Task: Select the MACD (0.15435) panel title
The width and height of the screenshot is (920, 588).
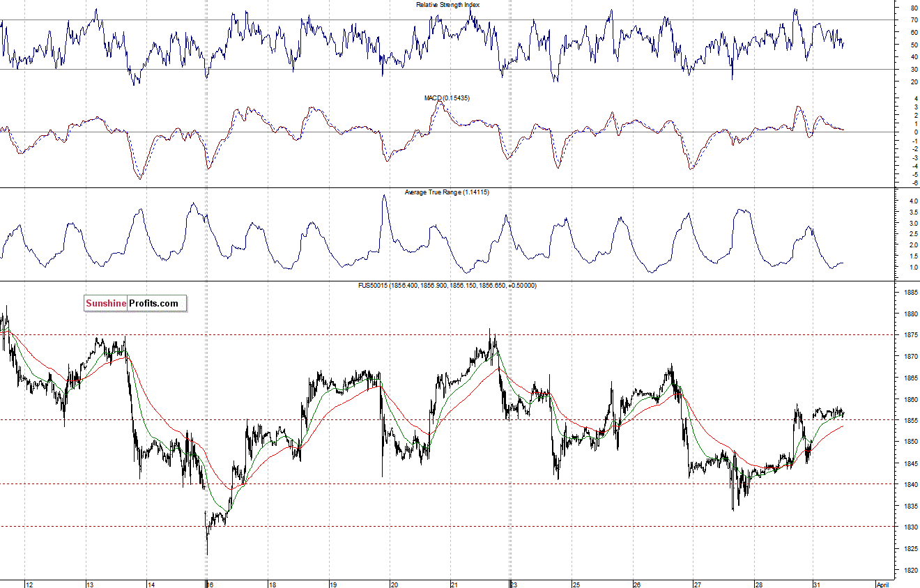Action: pyautogui.click(x=447, y=98)
